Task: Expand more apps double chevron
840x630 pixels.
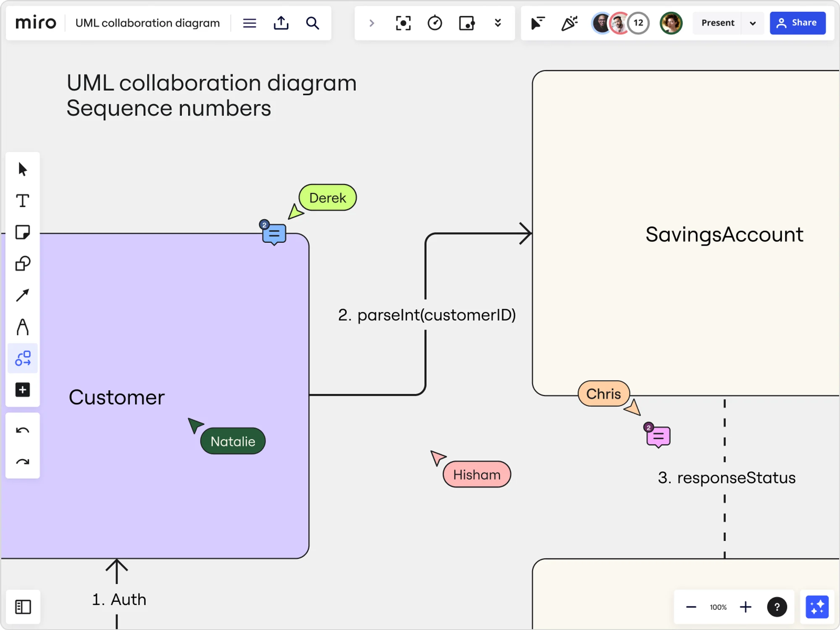Action: tap(498, 23)
